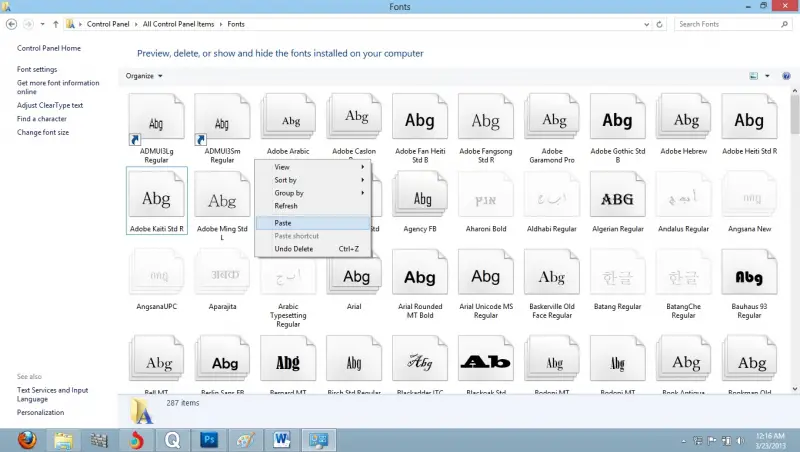Open Photoshop from the taskbar
800x452 pixels.
(x=209, y=440)
